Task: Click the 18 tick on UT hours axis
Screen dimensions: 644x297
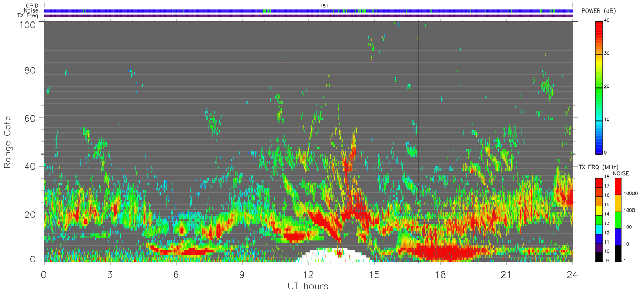Action: pos(441,274)
